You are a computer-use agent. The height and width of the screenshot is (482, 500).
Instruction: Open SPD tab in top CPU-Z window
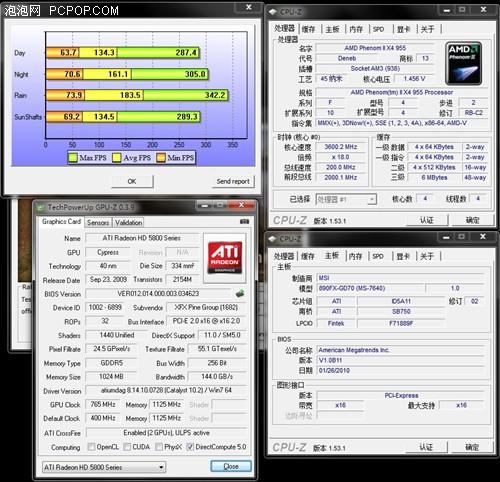pos(378,29)
